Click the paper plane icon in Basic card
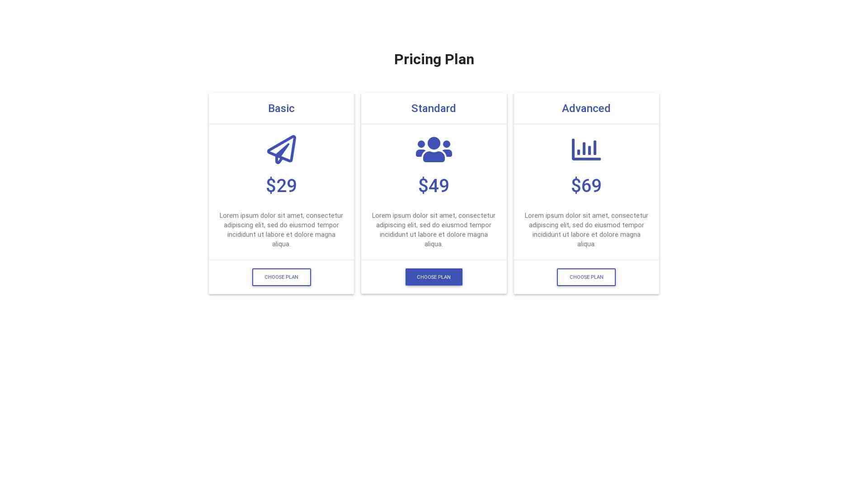 click(281, 150)
